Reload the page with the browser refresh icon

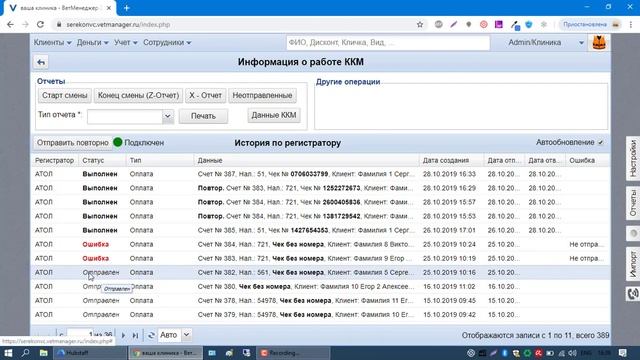(40, 24)
